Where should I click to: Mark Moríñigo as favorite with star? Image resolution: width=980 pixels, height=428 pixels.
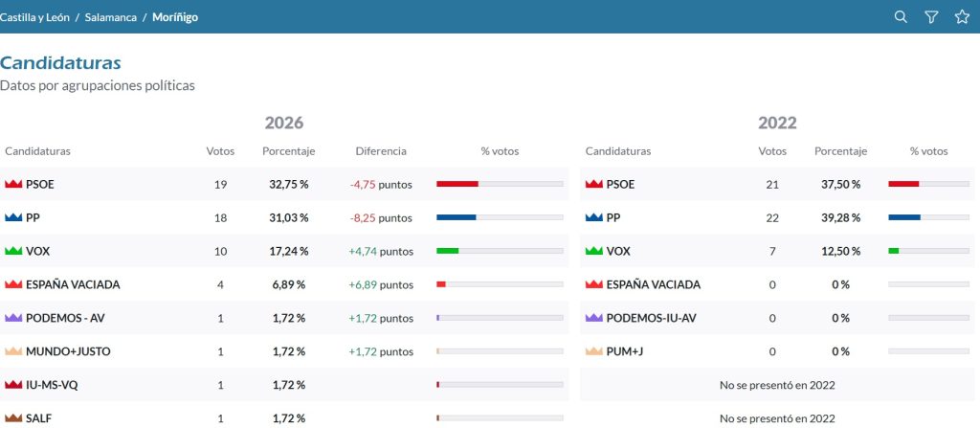click(x=962, y=17)
